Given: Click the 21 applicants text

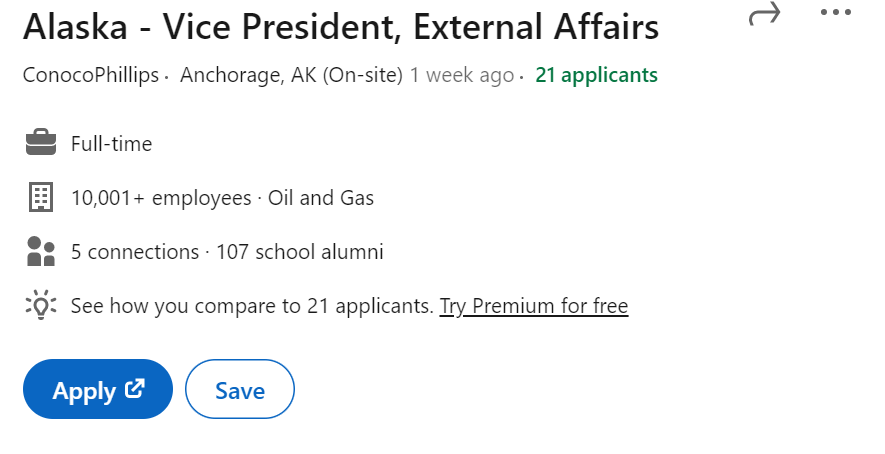Looking at the screenshot, I should pyautogui.click(x=596, y=75).
